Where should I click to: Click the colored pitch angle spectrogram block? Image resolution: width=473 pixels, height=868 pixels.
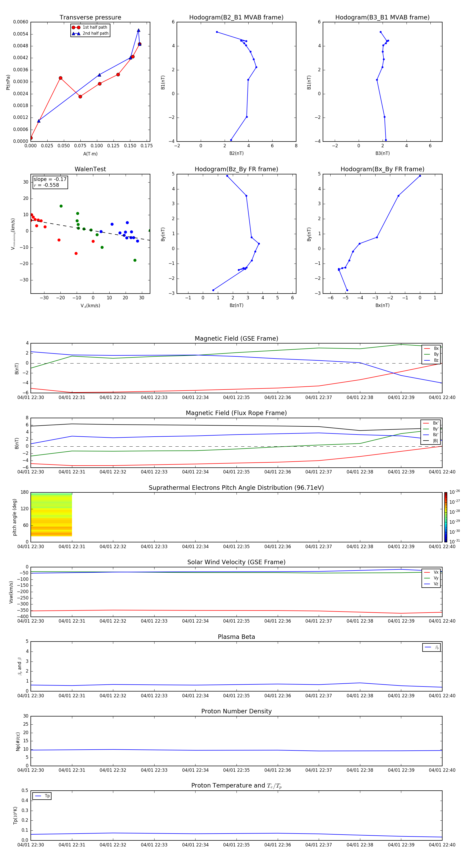[51, 514]
